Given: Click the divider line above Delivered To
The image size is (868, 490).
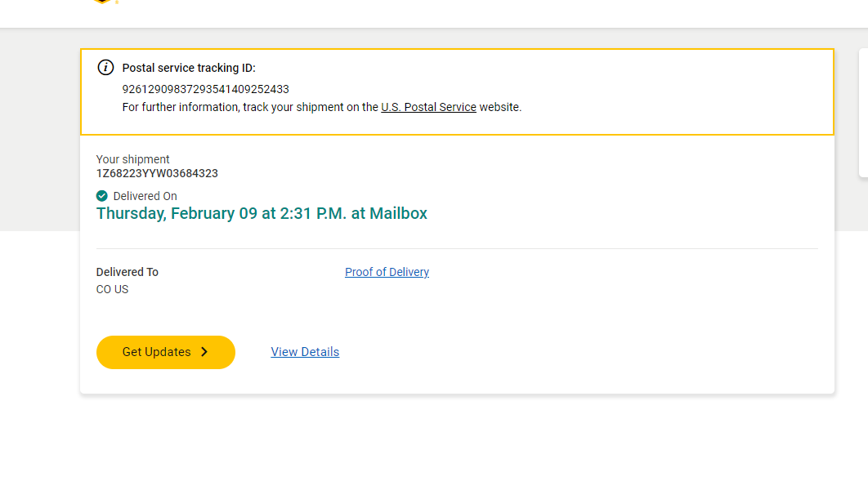Looking at the screenshot, I should 457,248.
